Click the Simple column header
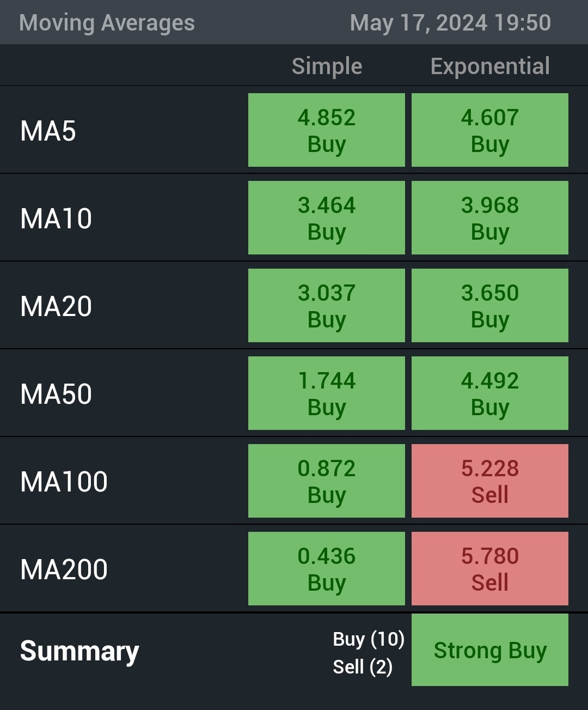This screenshot has height=710, width=588. pyautogui.click(x=327, y=66)
